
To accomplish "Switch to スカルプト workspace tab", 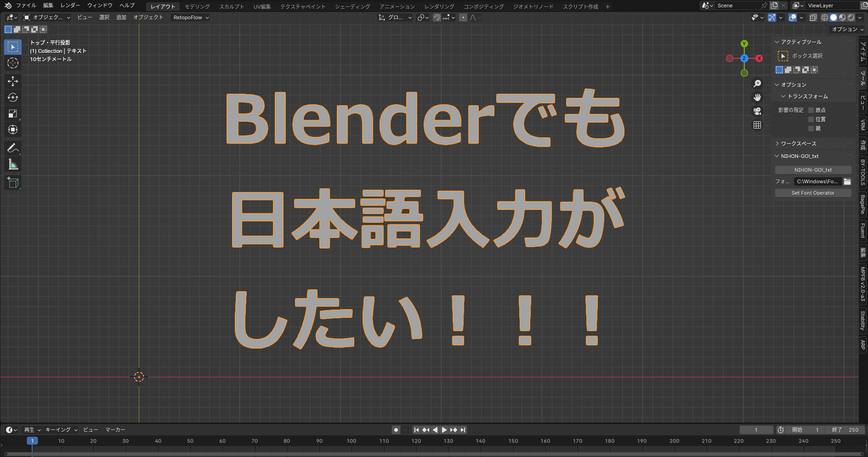I will pyautogui.click(x=232, y=6).
